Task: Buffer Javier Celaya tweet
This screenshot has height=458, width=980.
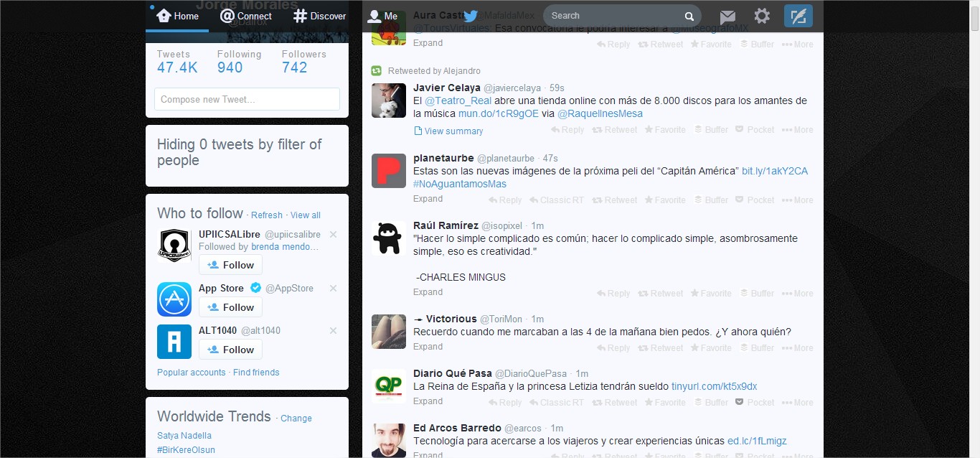Action: pos(711,130)
